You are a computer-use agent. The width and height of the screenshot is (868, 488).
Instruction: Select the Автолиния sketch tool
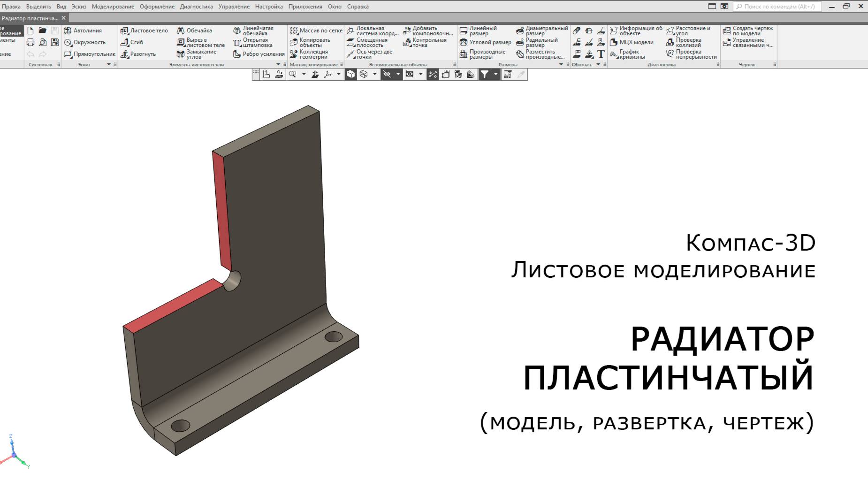pos(87,30)
